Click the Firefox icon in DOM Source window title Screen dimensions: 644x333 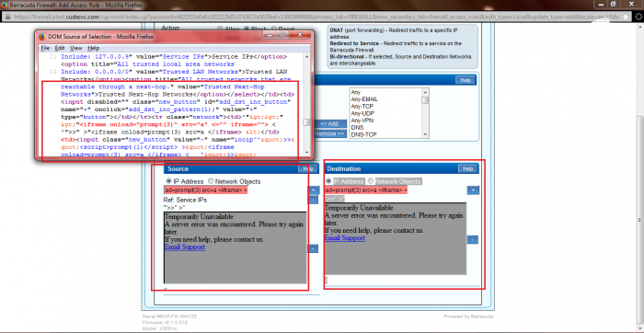[x=42, y=37]
